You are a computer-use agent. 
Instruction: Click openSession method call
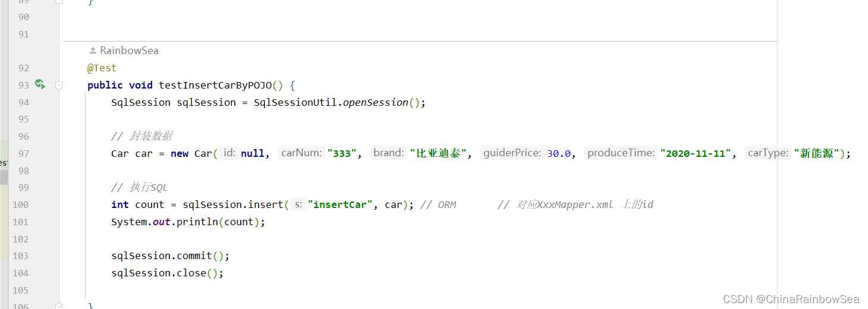click(376, 102)
